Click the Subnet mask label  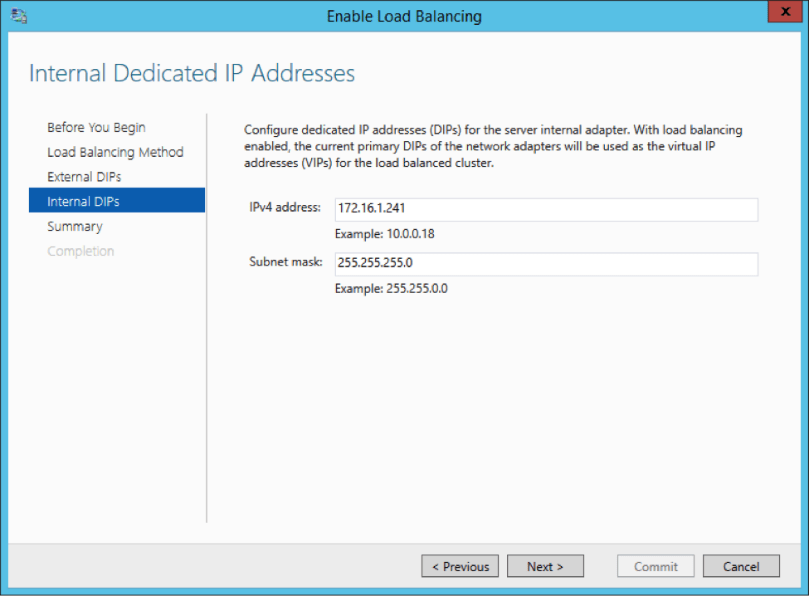tap(285, 262)
